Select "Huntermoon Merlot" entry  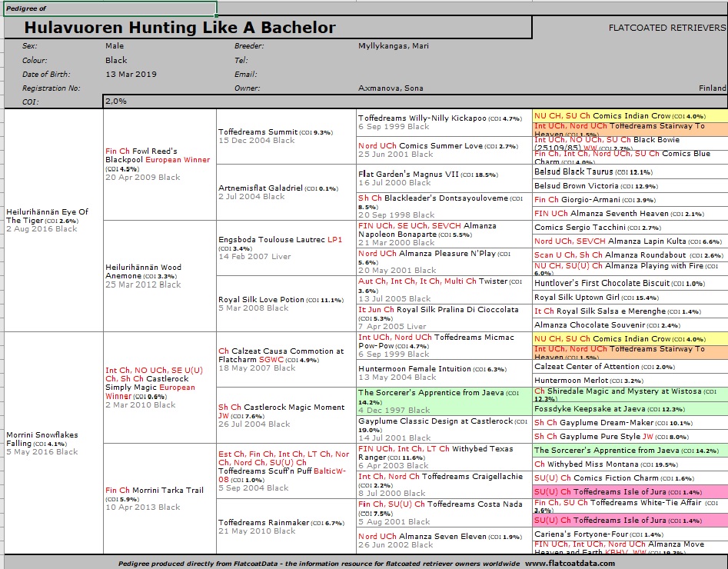630,380
